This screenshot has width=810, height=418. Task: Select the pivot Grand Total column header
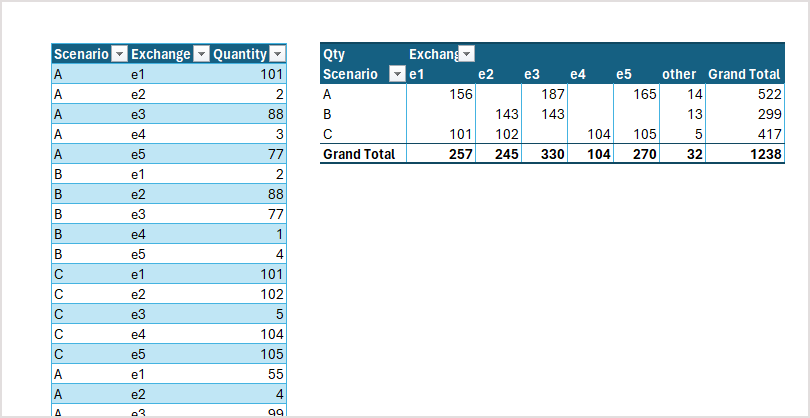point(744,74)
